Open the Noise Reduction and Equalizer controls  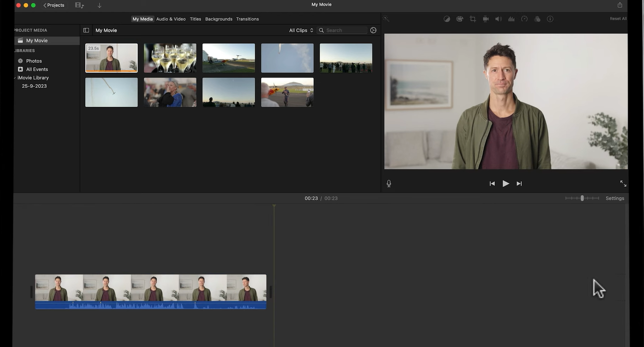(511, 18)
